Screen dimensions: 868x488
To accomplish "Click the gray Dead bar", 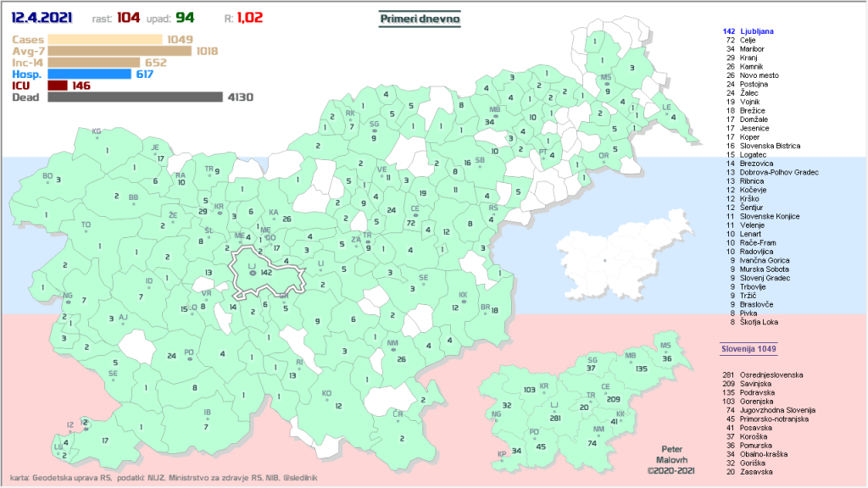I will click(134, 97).
